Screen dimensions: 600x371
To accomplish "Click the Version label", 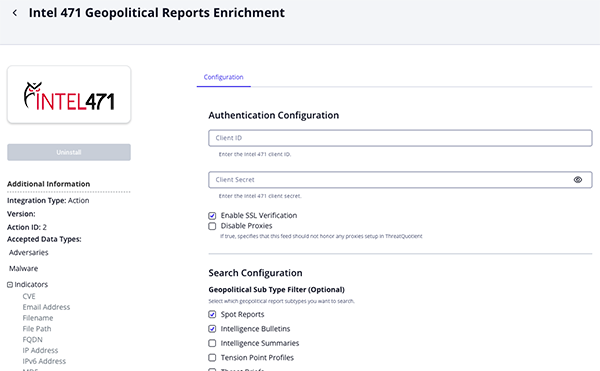I will (x=21, y=214).
